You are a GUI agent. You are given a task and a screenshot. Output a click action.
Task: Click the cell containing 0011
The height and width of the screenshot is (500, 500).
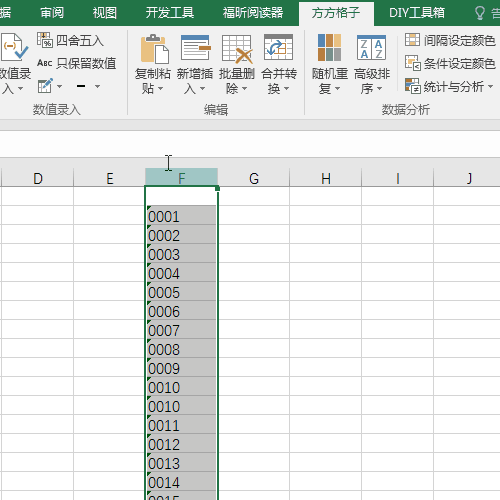(x=181, y=424)
